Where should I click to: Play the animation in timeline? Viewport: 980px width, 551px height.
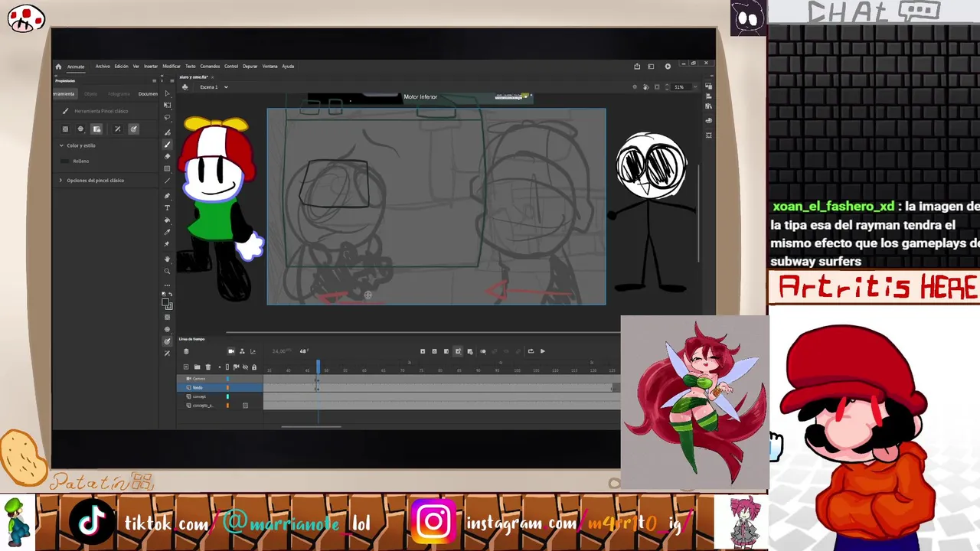pos(543,351)
